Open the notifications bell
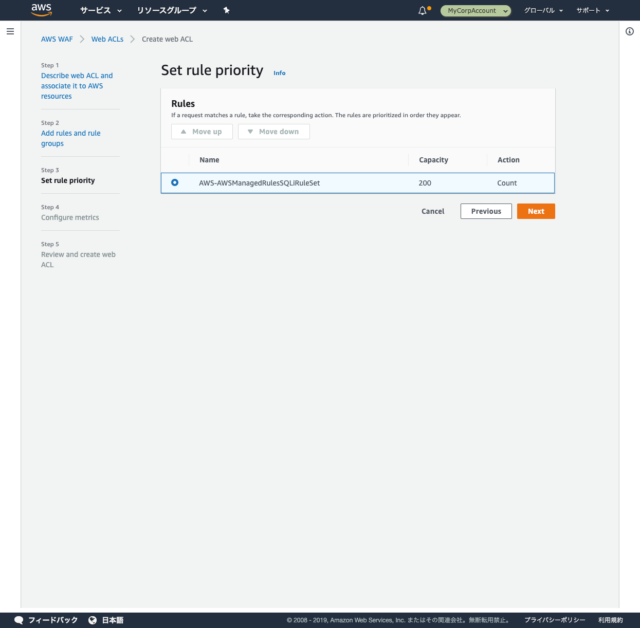This screenshot has width=640, height=628. (x=422, y=11)
